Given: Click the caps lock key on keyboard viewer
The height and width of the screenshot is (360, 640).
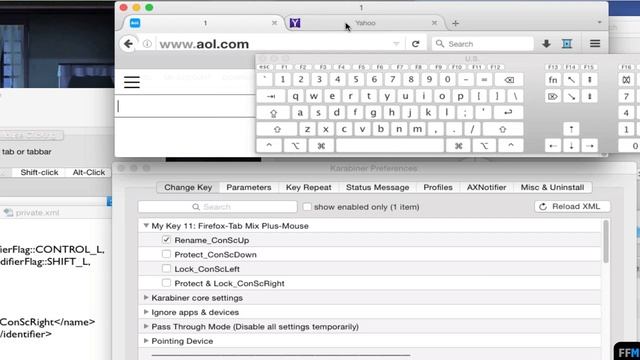Looking at the screenshot, I should pyautogui.click(x=273, y=113).
